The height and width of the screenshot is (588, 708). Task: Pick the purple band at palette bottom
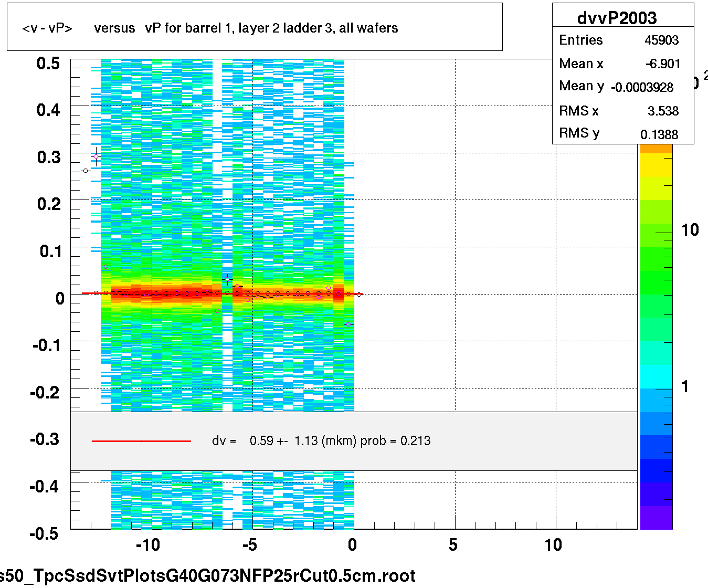(x=656, y=518)
